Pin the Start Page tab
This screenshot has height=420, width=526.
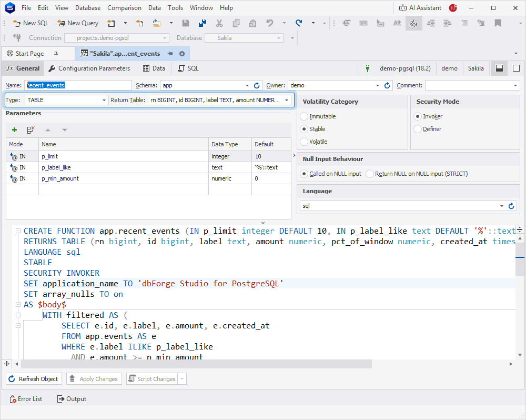[x=56, y=54]
